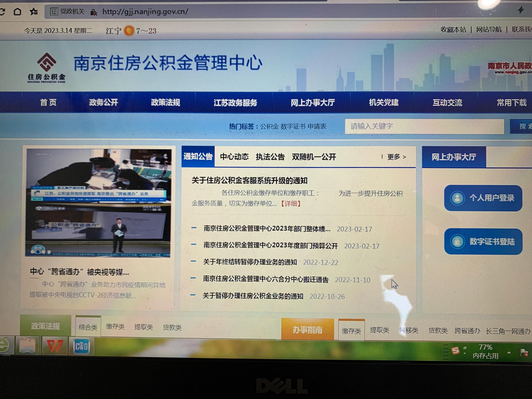Click the lightning bolt speed icon
The image size is (532, 399).
521,10
